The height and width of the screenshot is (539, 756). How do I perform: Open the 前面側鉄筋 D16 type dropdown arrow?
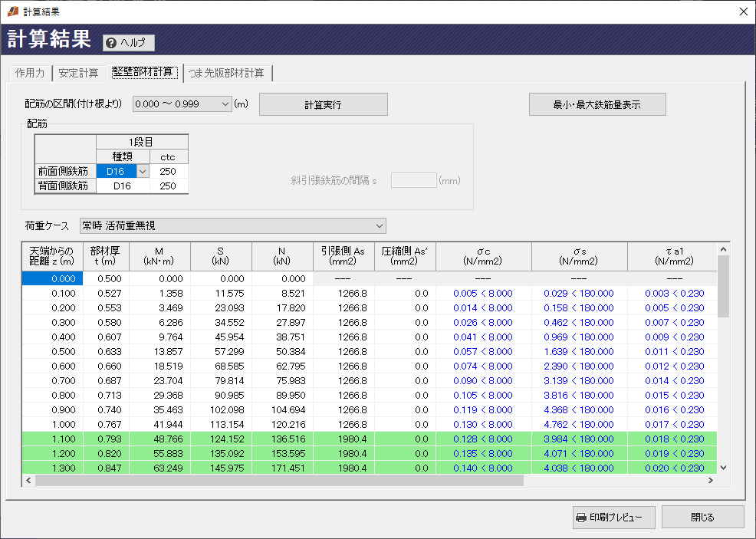coord(143,171)
